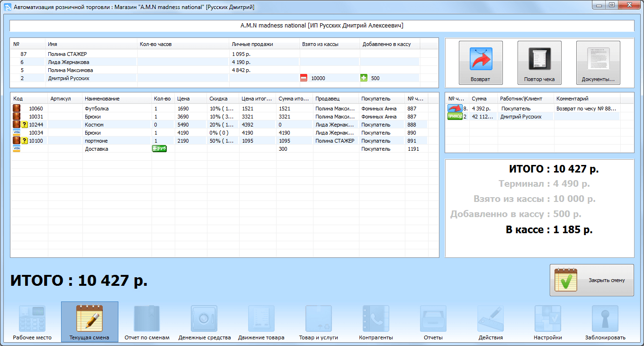This screenshot has height=346, width=644.
Task: Select employee row Полина СТАЖЕР
Action: point(215,54)
